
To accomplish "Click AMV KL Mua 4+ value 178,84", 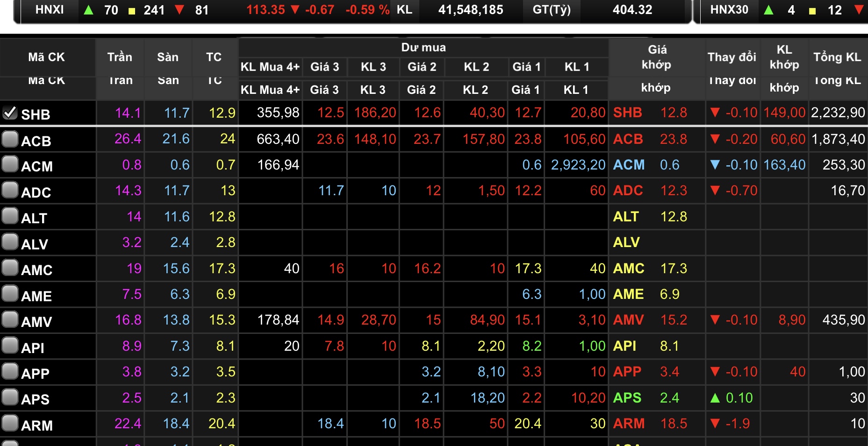I will click(278, 320).
